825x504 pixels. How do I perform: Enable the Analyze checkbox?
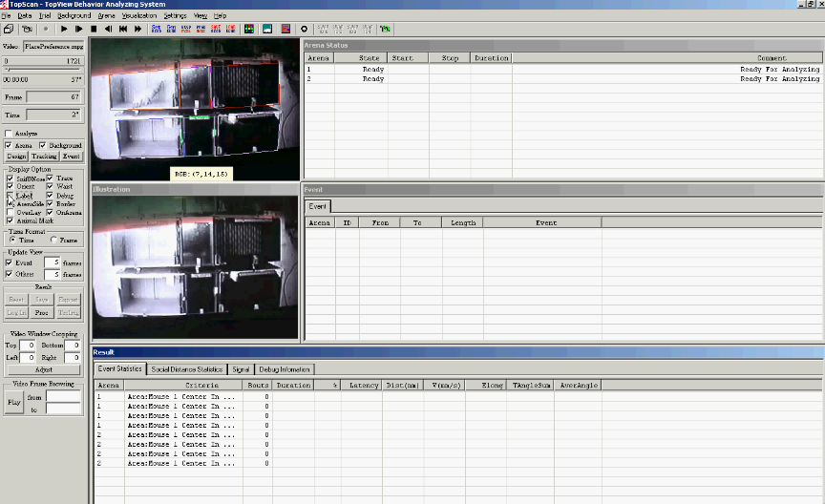pyautogui.click(x=9, y=133)
